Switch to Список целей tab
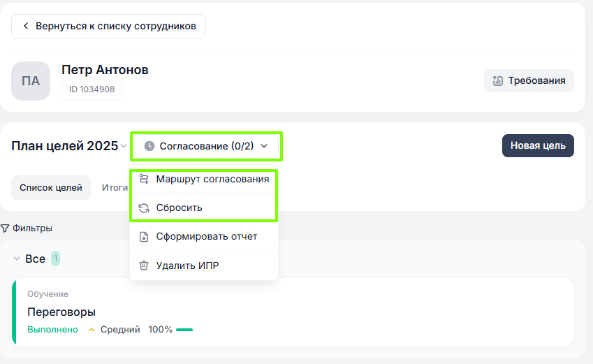593x364 pixels. (51, 187)
